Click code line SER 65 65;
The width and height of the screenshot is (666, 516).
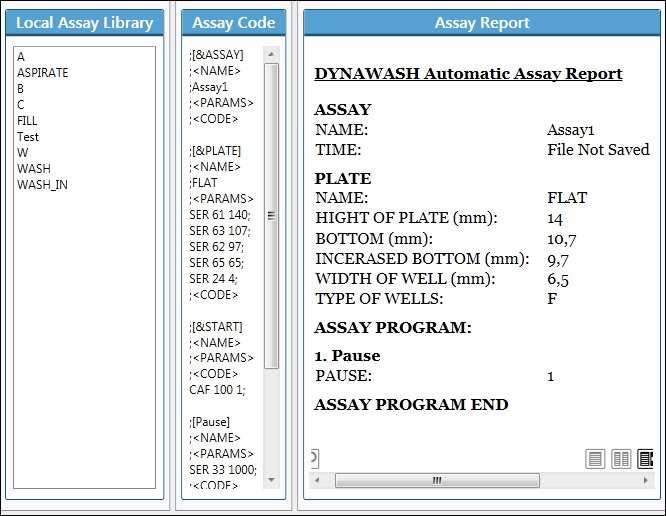click(x=217, y=262)
